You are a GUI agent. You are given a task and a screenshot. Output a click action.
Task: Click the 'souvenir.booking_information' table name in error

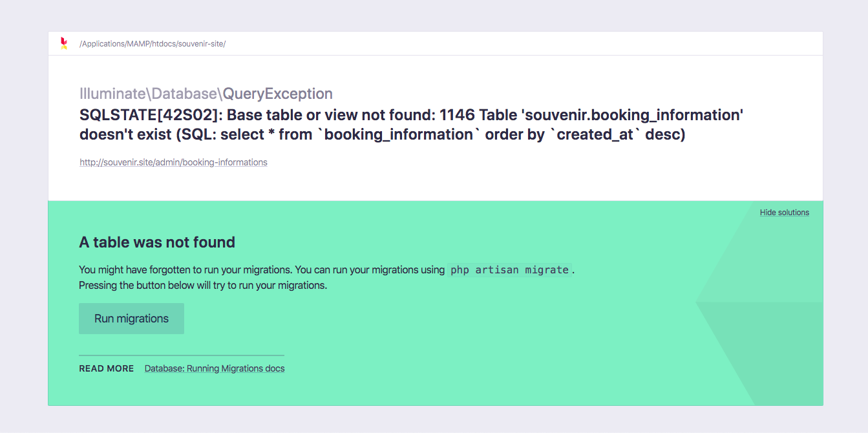pyautogui.click(x=632, y=115)
